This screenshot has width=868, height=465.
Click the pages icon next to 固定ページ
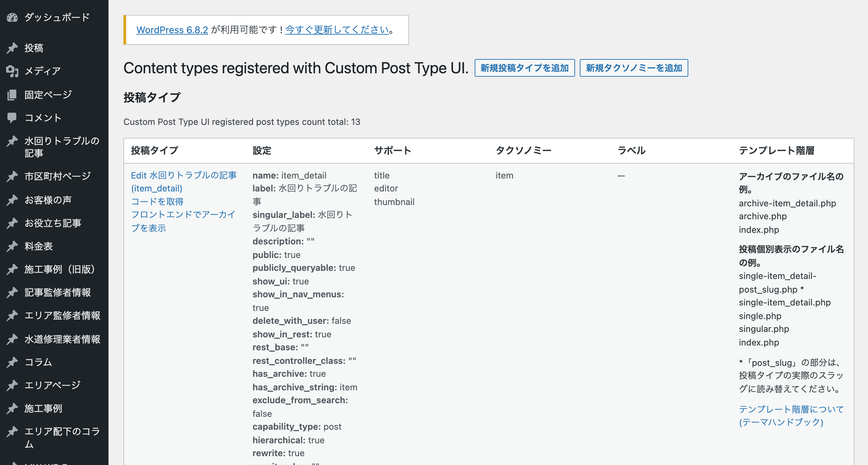12,95
